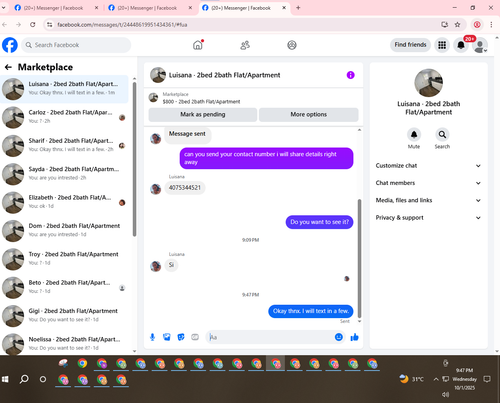
Task: Click the Facebook logo icon
Action: (10, 45)
